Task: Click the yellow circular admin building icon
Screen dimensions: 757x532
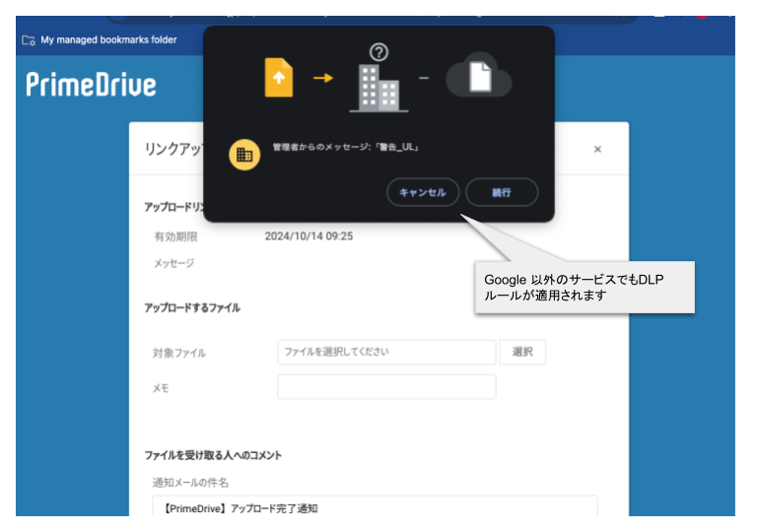Action: (244, 155)
